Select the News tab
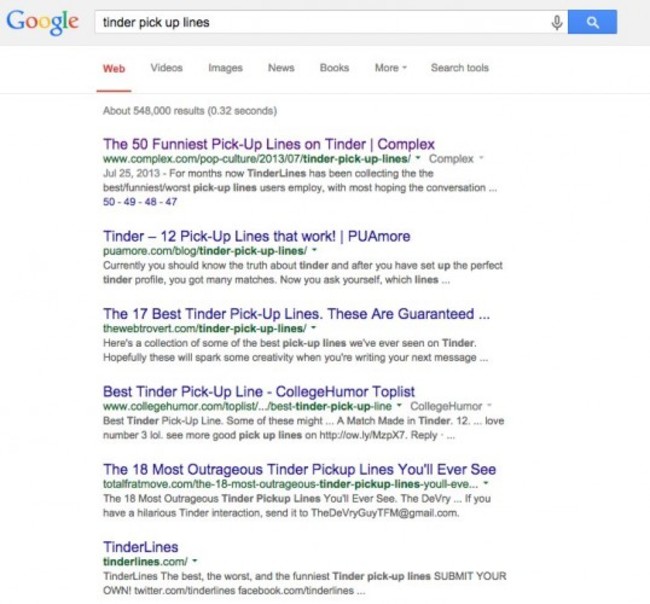 (281, 68)
